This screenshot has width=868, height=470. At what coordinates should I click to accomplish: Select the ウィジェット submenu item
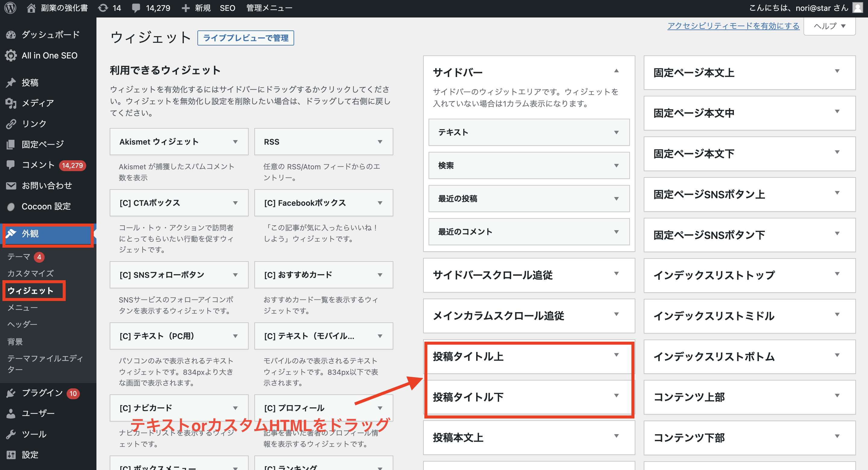pos(30,291)
